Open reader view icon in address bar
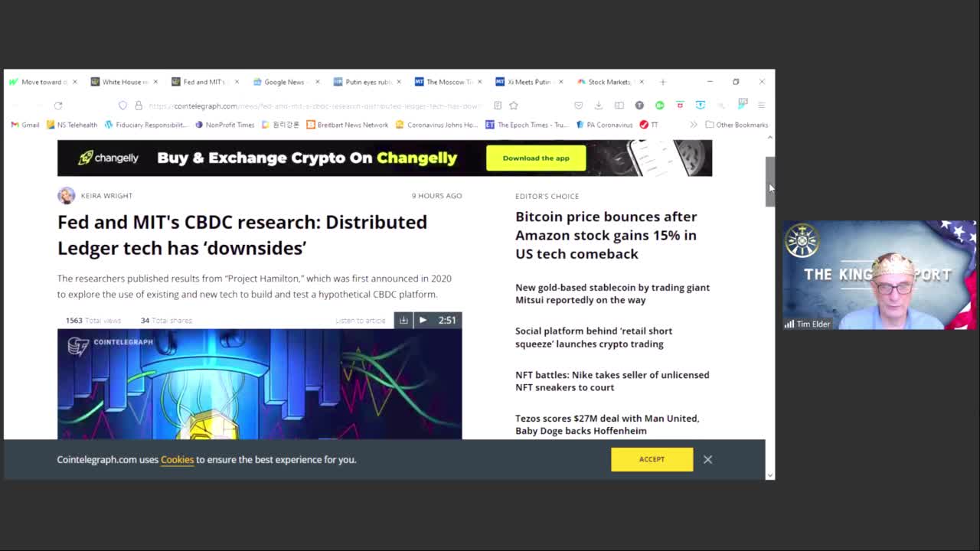980x551 pixels. (x=498, y=106)
